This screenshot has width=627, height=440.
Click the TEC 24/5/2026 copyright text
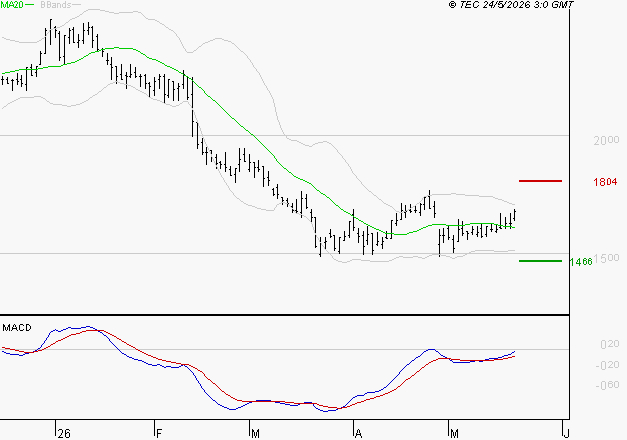point(511,4)
